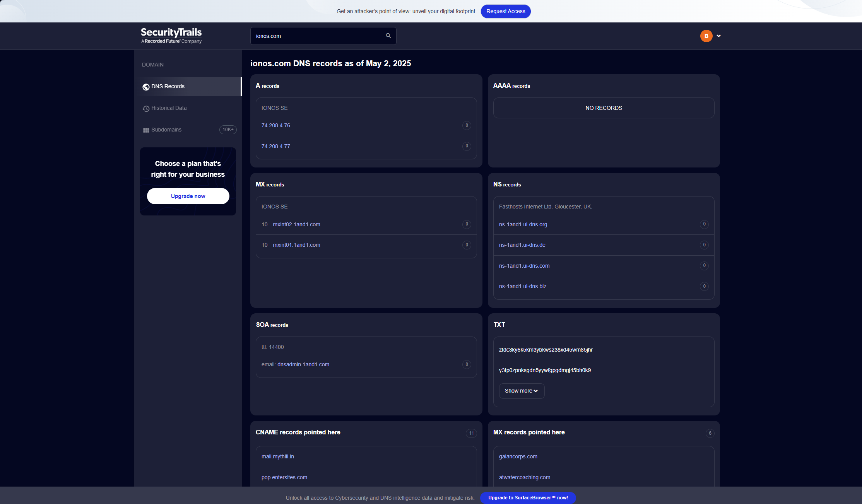Viewport: 862px width, 504px height.
Task: Open the orange B user avatar
Action: [706, 36]
